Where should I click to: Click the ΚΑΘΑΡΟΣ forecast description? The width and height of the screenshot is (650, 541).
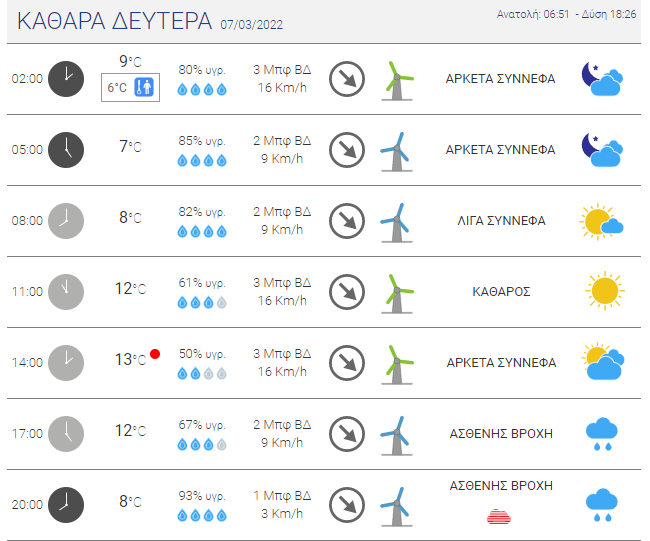501,292
